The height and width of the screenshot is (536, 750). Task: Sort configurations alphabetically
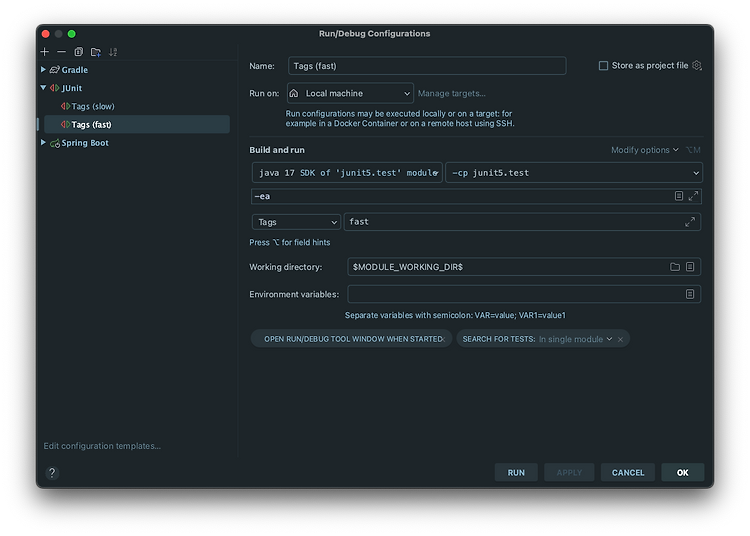tap(113, 52)
